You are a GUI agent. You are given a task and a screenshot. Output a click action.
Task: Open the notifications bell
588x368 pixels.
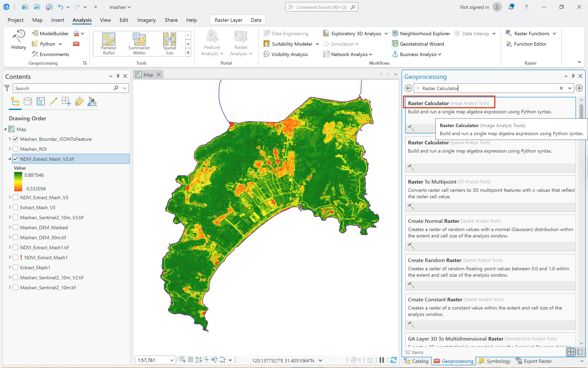point(511,7)
